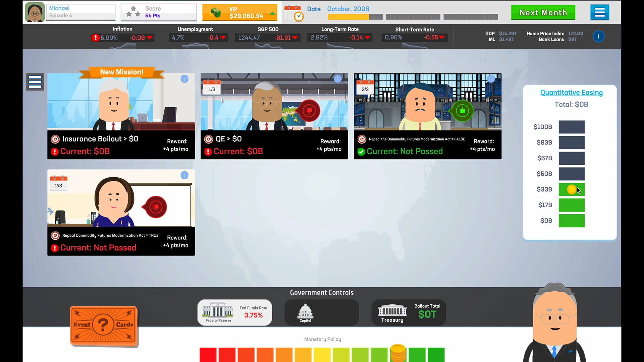This screenshot has width=644, height=362.
Task: Select the $0B quantitative easing option
Action: 571,221
